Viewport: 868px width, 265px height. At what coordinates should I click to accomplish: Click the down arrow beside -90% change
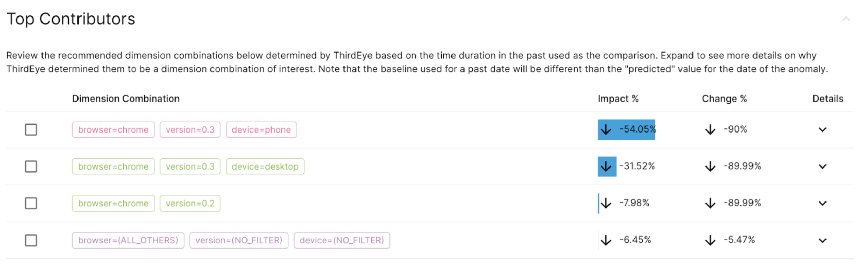pos(710,129)
